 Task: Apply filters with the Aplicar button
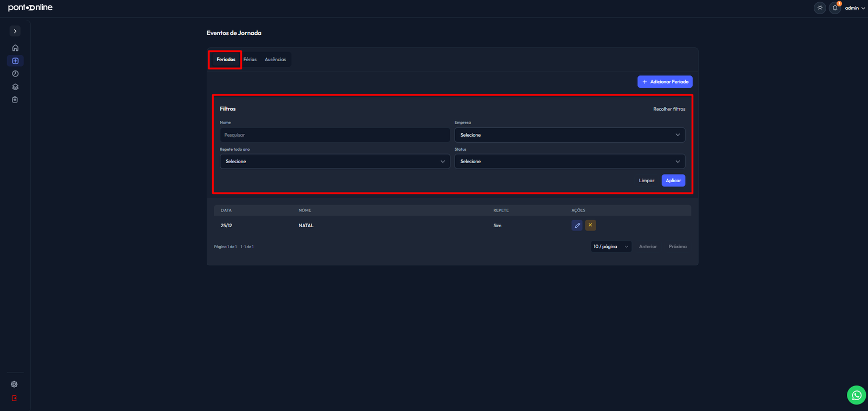click(x=673, y=181)
